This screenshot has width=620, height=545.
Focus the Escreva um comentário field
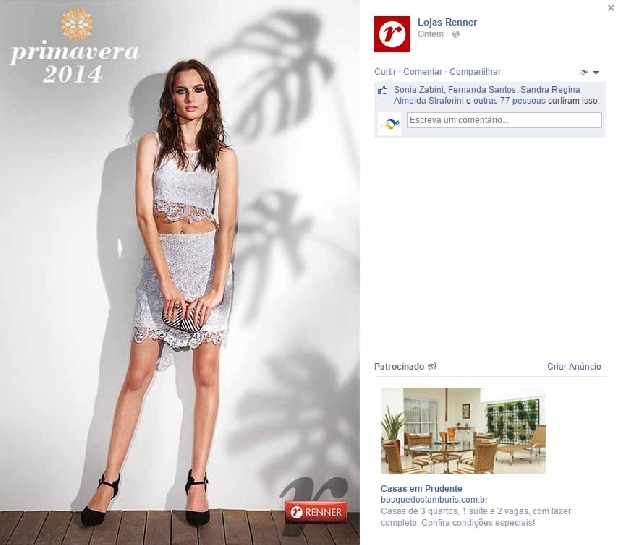tap(504, 120)
